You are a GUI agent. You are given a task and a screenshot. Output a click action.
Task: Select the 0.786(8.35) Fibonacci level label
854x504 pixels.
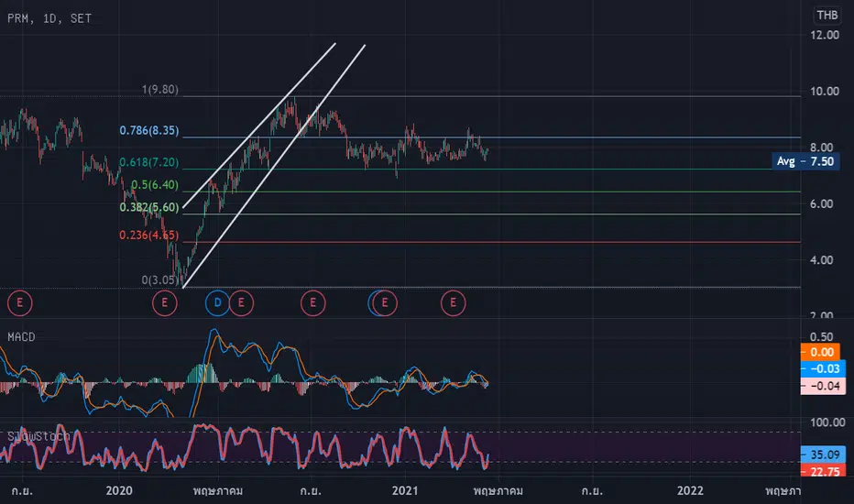point(148,130)
